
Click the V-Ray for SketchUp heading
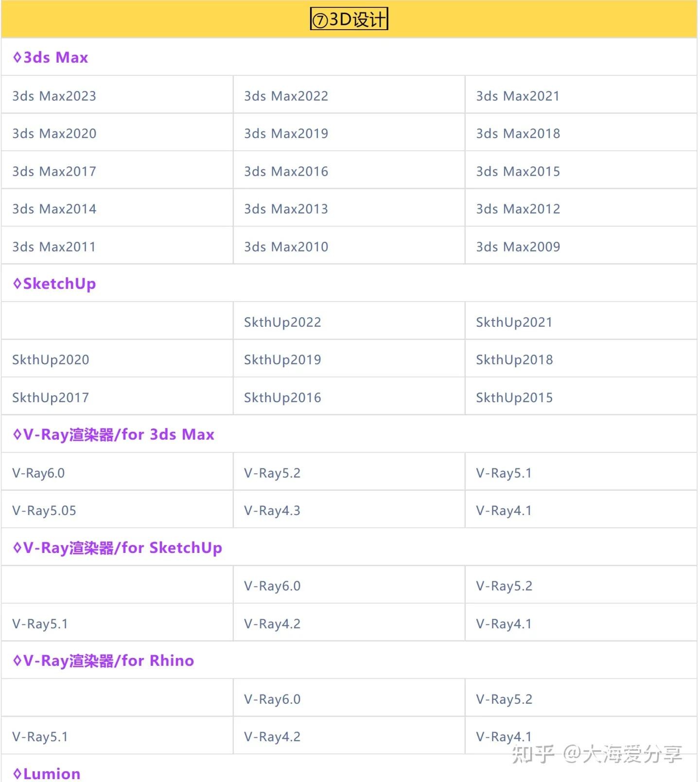pyautogui.click(x=118, y=548)
